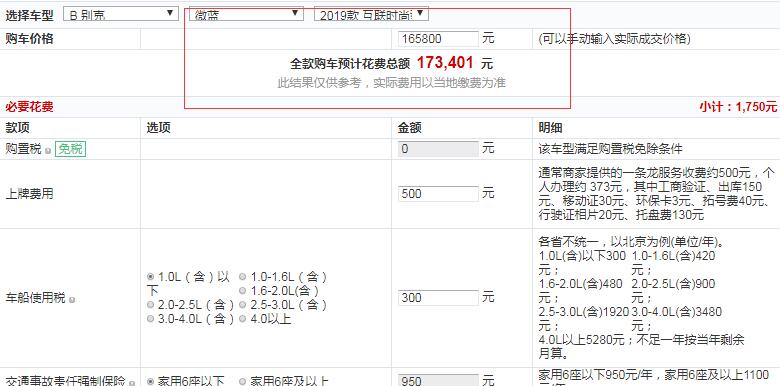Click the 该车型满足购置税免除条件 detail text

[610, 149]
